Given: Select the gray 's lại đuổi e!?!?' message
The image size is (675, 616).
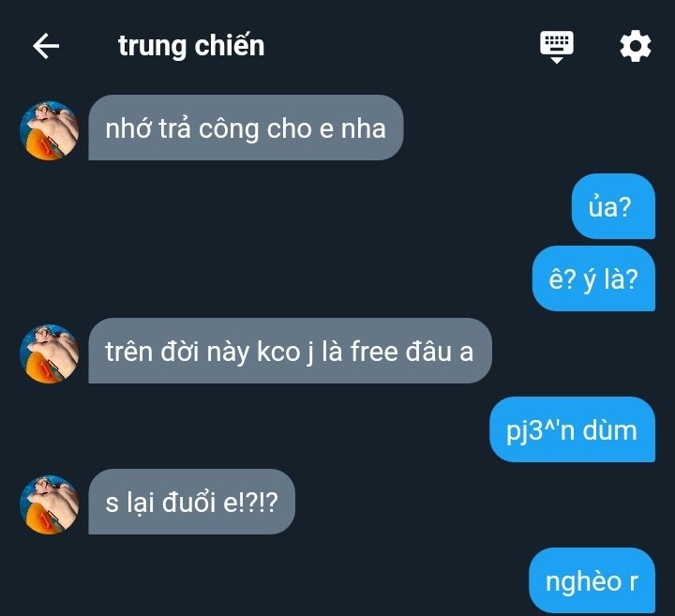Looking at the screenshot, I should pyautogui.click(x=191, y=502).
